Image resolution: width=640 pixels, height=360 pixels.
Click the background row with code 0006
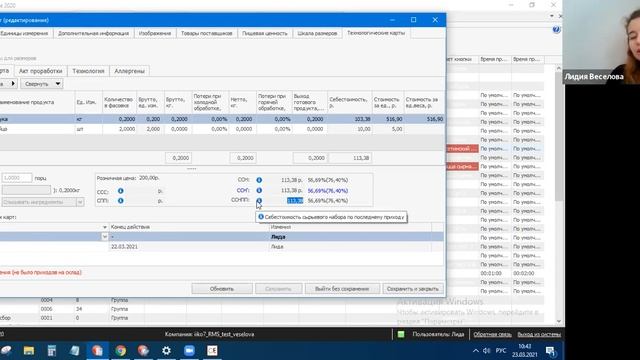click(x=271, y=309)
